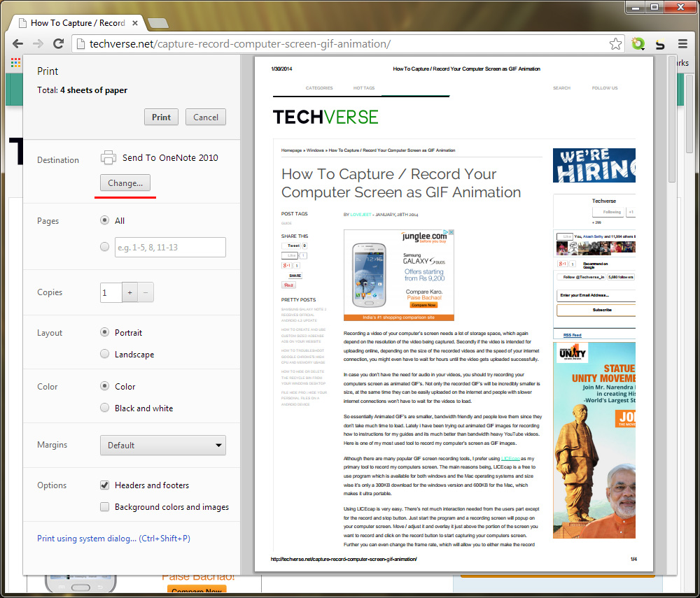Click the TECHVERSE logo in preview
Screen dimensions: 700x598
pyautogui.click(x=325, y=118)
